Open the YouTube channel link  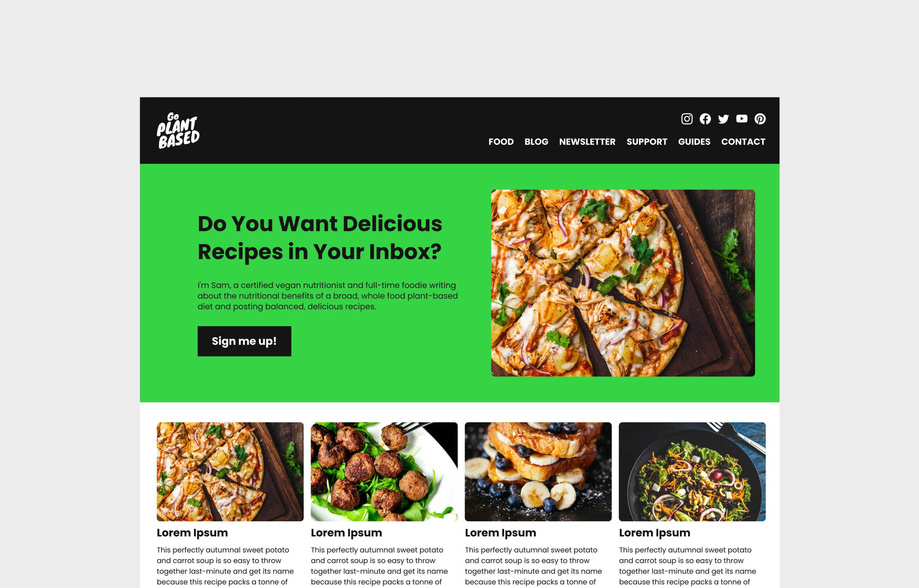pos(742,119)
